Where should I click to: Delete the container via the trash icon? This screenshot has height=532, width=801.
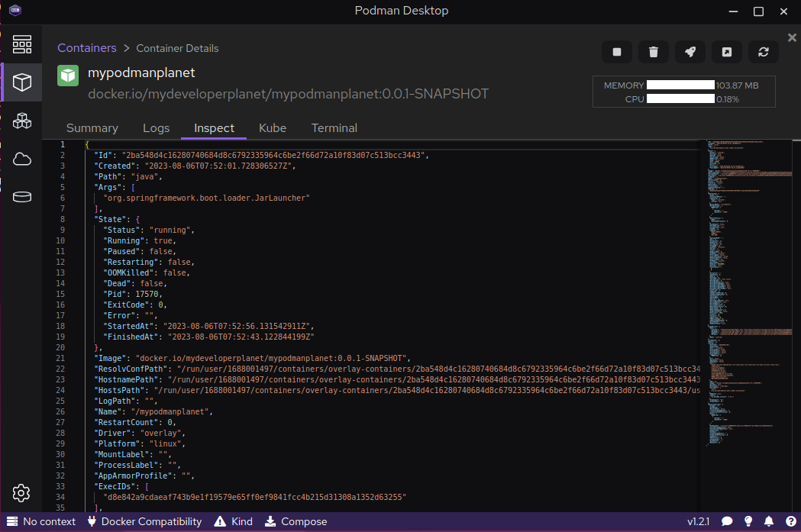653,52
